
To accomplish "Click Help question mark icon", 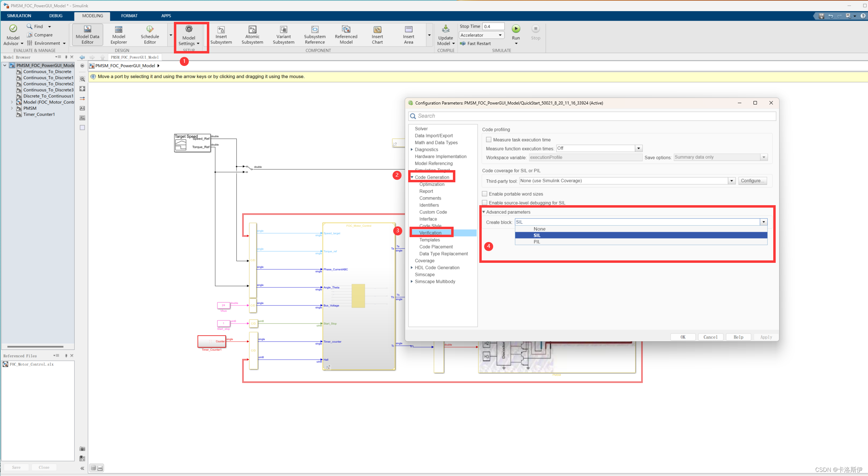I will pos(863,16).
